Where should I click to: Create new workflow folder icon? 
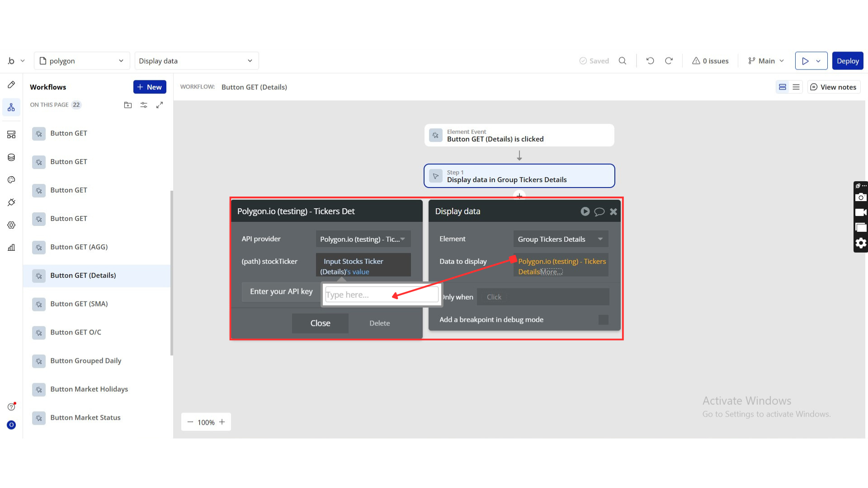coord(128,105)
